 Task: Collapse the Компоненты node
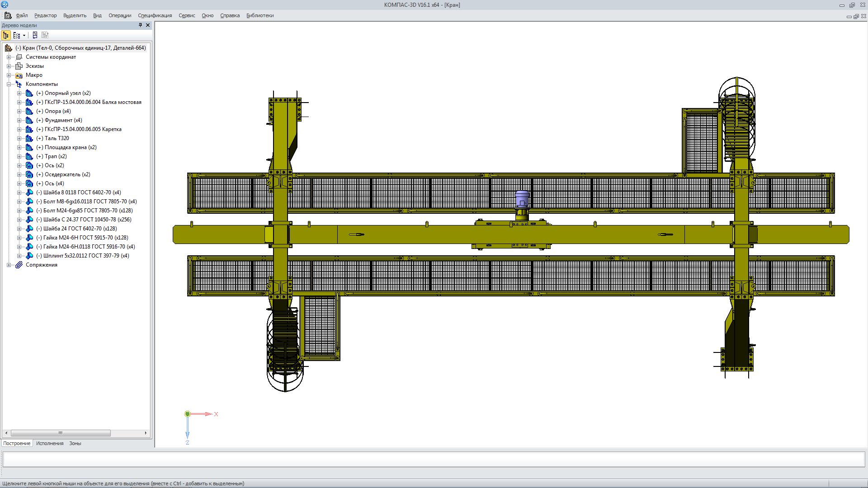[x=9, y=84]
